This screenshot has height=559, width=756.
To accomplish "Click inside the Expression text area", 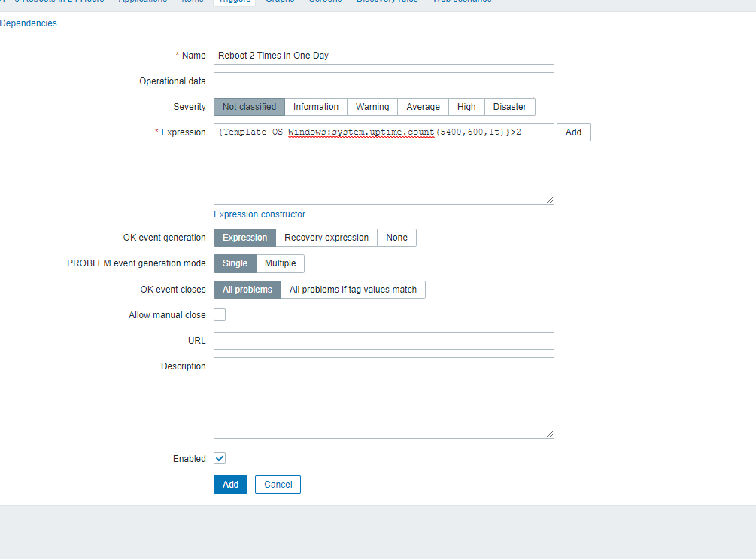I will (384, 164).
